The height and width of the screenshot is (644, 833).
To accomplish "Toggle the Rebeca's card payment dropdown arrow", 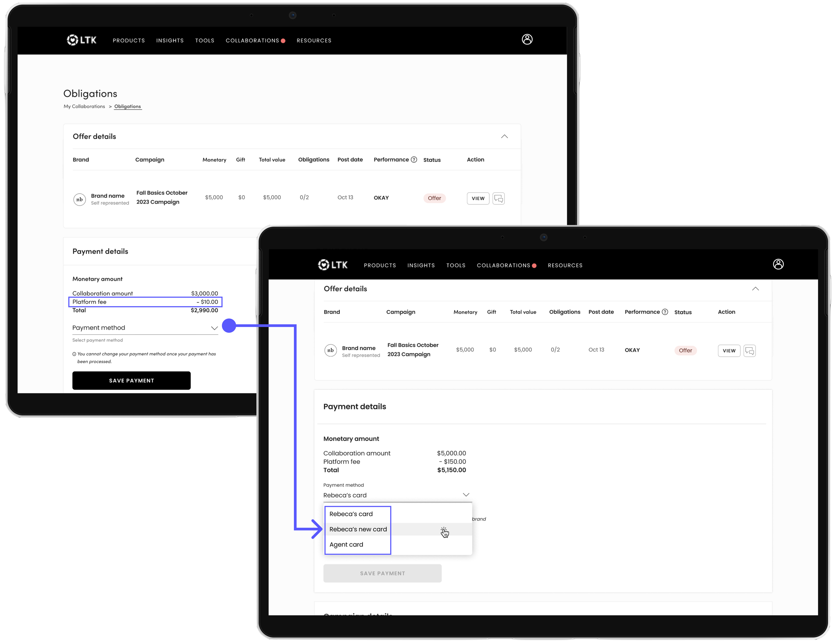I will pos(466,495).
